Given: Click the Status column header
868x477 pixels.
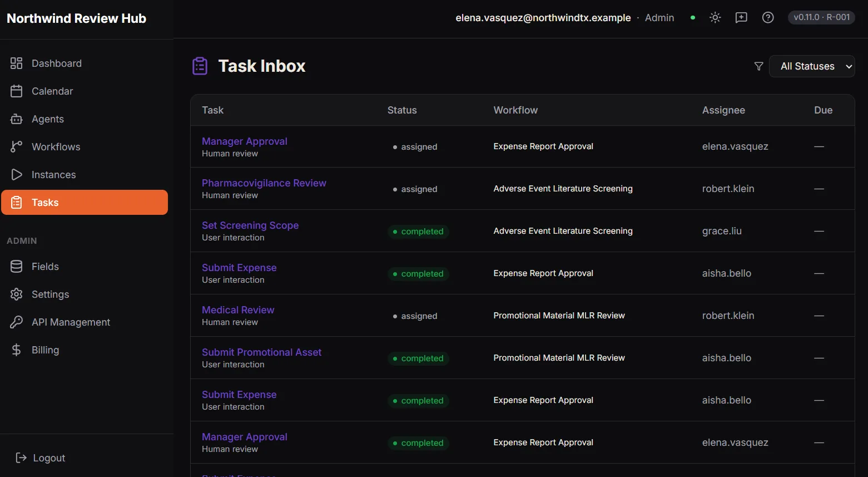Looking at the screenshot, I should [402, 110].
